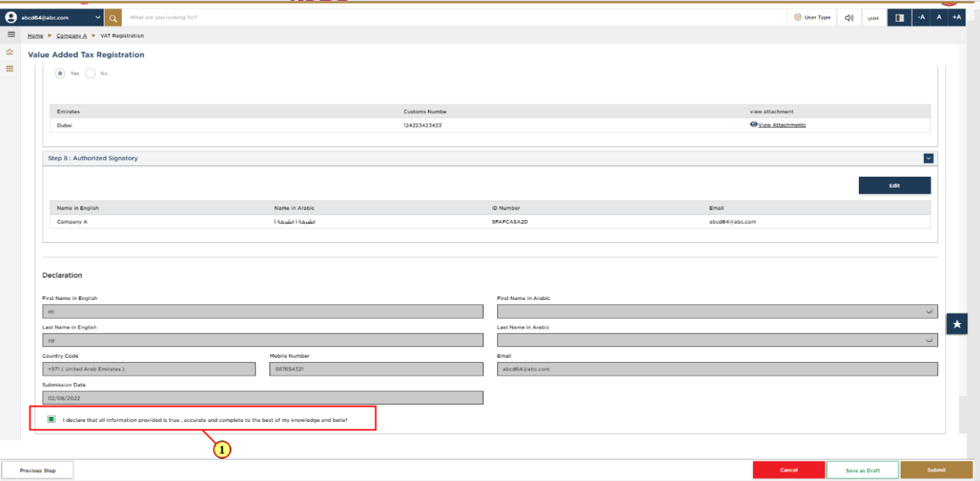This screenshot has width=980, height=481.
Task: Click the gold search magnifier icon
Action: pos(113,17)
